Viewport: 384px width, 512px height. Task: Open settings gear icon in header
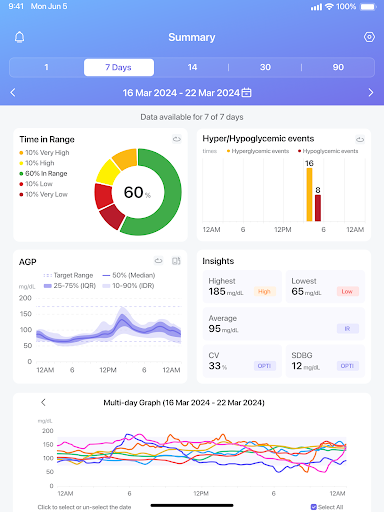[x=369, y=37]
